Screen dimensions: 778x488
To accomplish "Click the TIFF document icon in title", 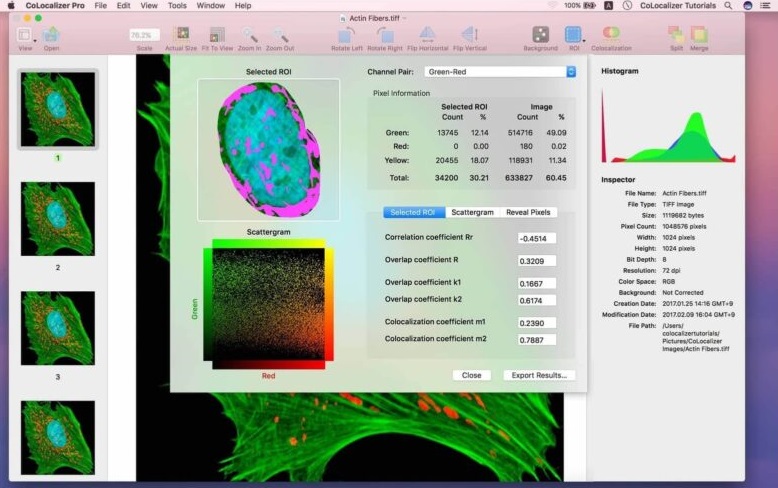I will [342, 18].
